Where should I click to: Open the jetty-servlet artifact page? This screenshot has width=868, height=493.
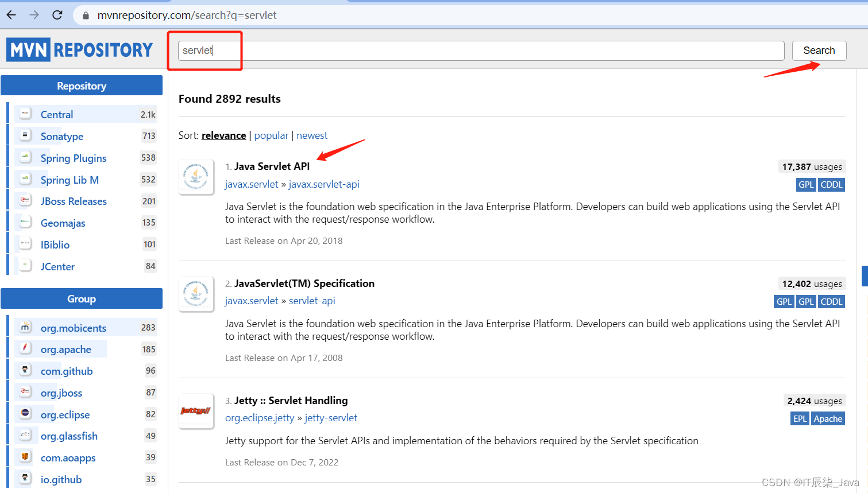click(331, 418)
